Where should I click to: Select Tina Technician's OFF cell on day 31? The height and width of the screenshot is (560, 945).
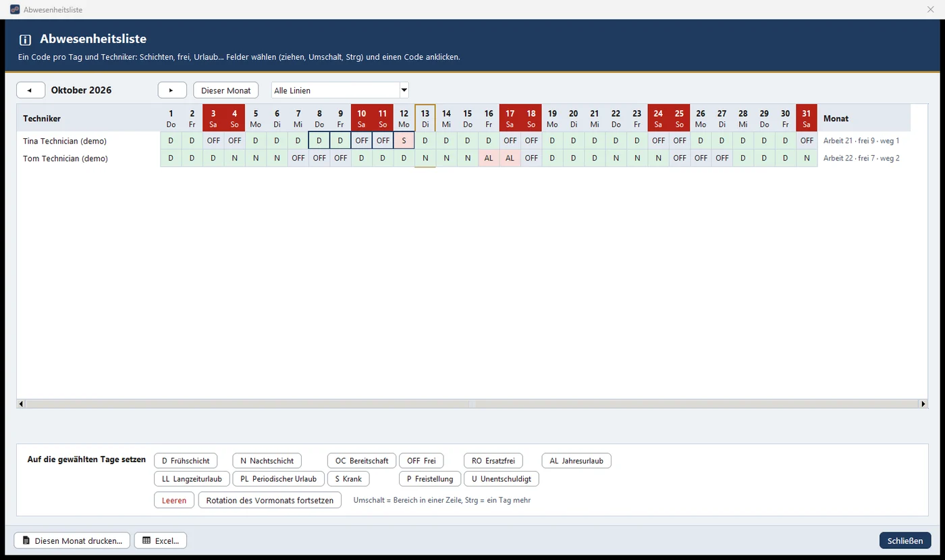point(807,141)
